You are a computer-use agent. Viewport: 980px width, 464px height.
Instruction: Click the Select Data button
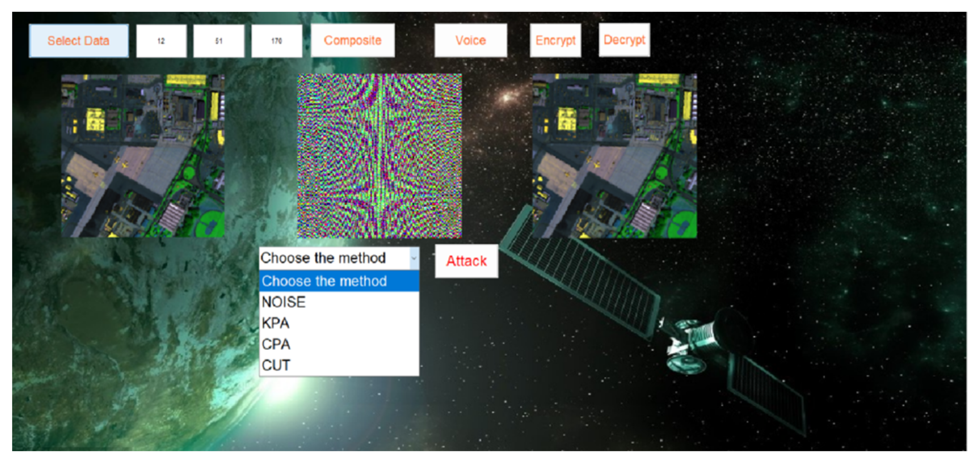pyautogui.click(x=78, y=41)
